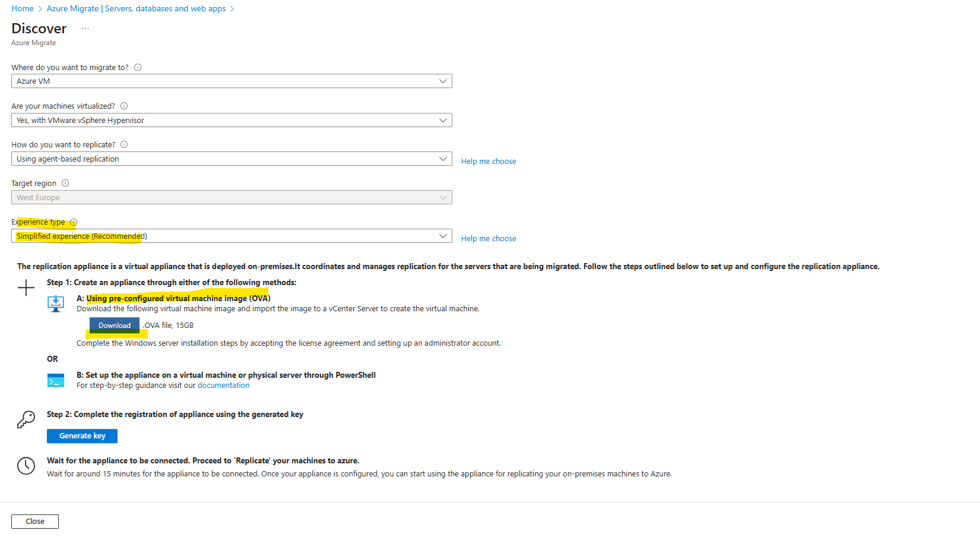This screenshot has width=980, height=537.
Task: Click the West Europe target region dropdown
Action: click(231, 197)
